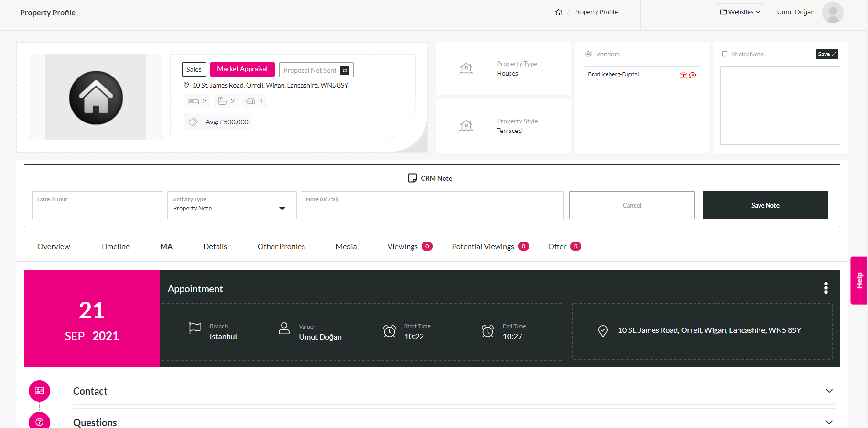Click the appointment address location pin icon
Viewport: 868px width, 428px height.
(603, 331)
